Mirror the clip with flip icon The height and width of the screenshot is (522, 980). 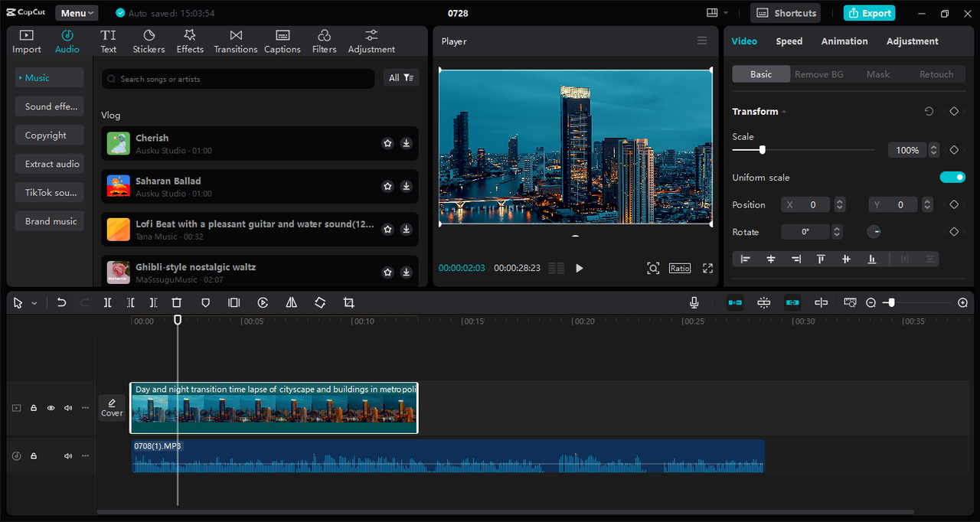[291, 303]
